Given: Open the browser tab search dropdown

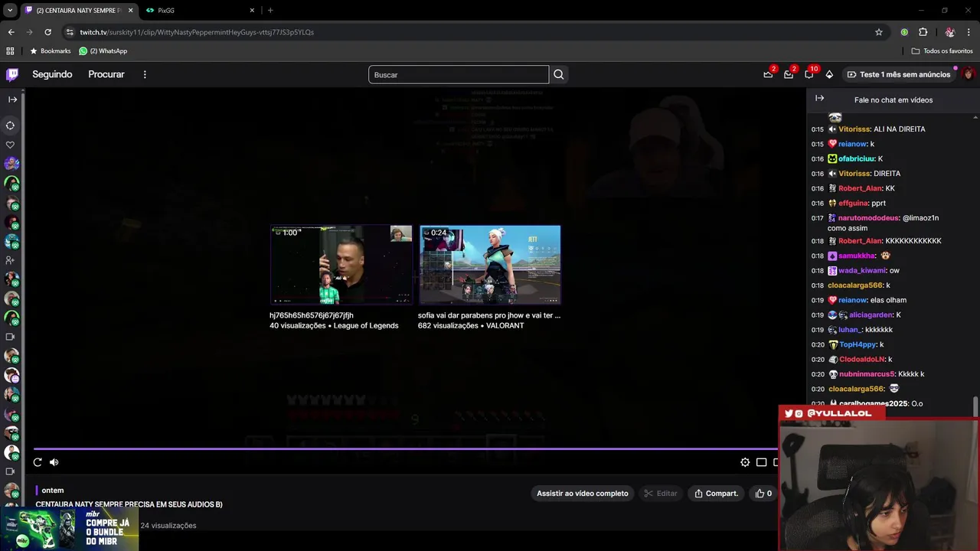Looking at the screenshot, I should (x=10, y=10).
